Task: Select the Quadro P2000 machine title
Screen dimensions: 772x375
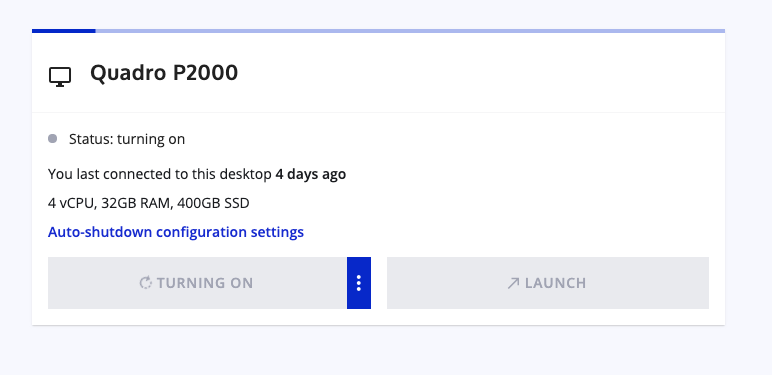Action: pyautogui.click(x=164, y=73)
